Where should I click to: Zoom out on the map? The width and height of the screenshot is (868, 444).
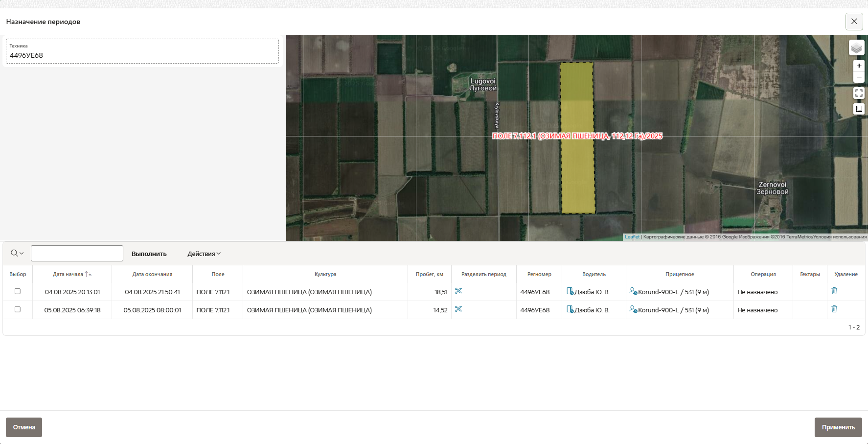click(859, 77)
